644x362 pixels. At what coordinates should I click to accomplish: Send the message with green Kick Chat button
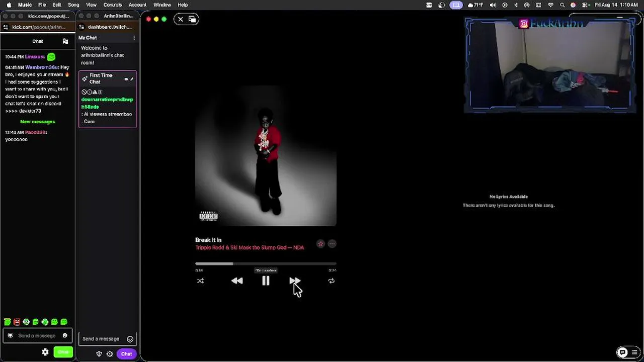click(x=63, y=352)
